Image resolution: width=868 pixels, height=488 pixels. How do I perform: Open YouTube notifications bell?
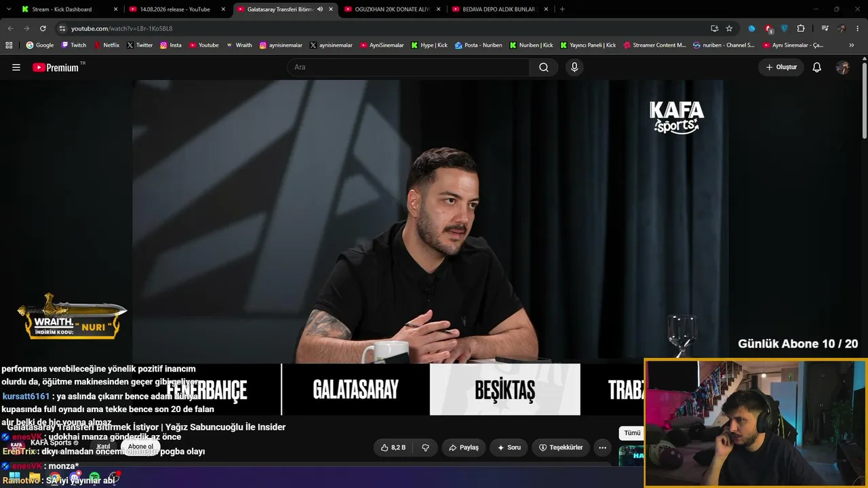tap(817, 67)
